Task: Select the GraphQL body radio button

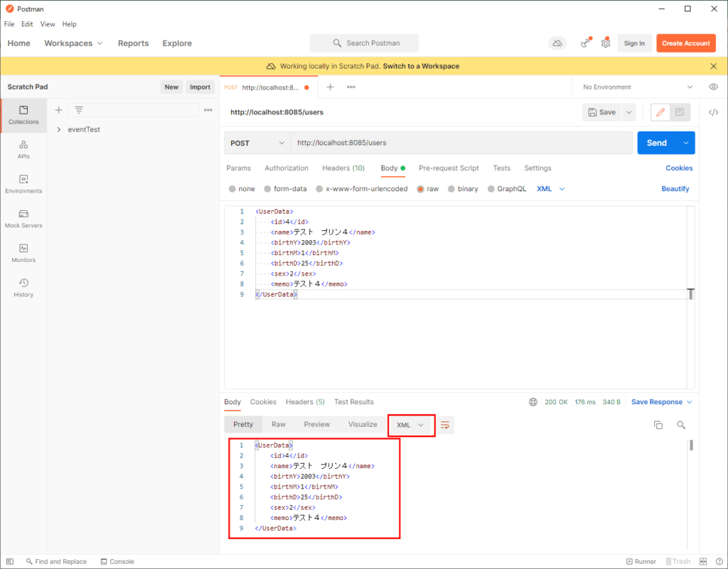Action: click(x=491, y=189)
